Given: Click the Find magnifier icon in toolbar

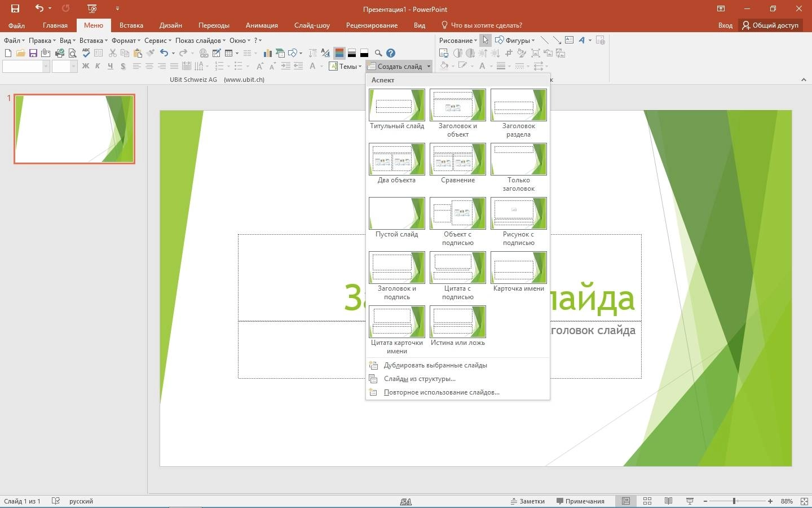Looking at the screenshot, I should 378,53.
